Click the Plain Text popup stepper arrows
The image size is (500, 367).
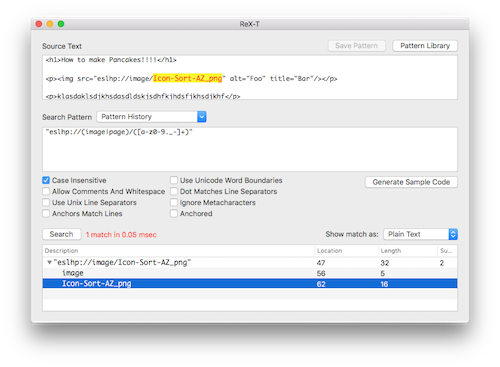click(453, 234)
